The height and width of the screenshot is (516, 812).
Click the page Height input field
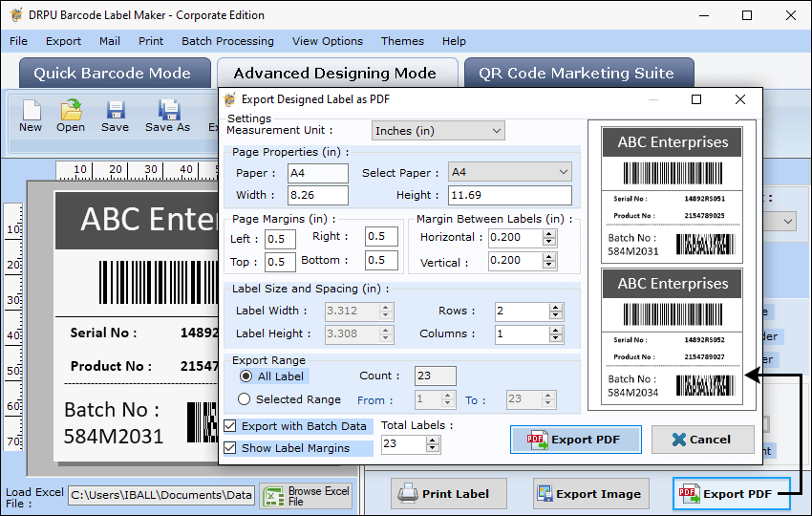point(510,195)
